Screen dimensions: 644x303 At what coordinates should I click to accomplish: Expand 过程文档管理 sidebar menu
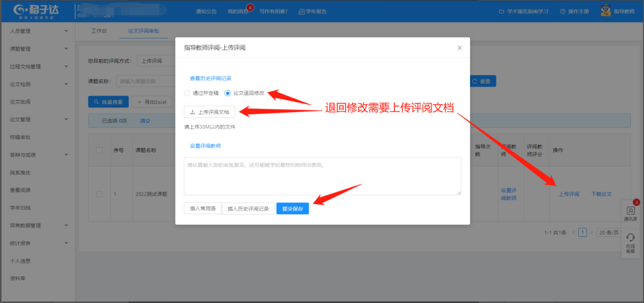click(x=66, y=66)
